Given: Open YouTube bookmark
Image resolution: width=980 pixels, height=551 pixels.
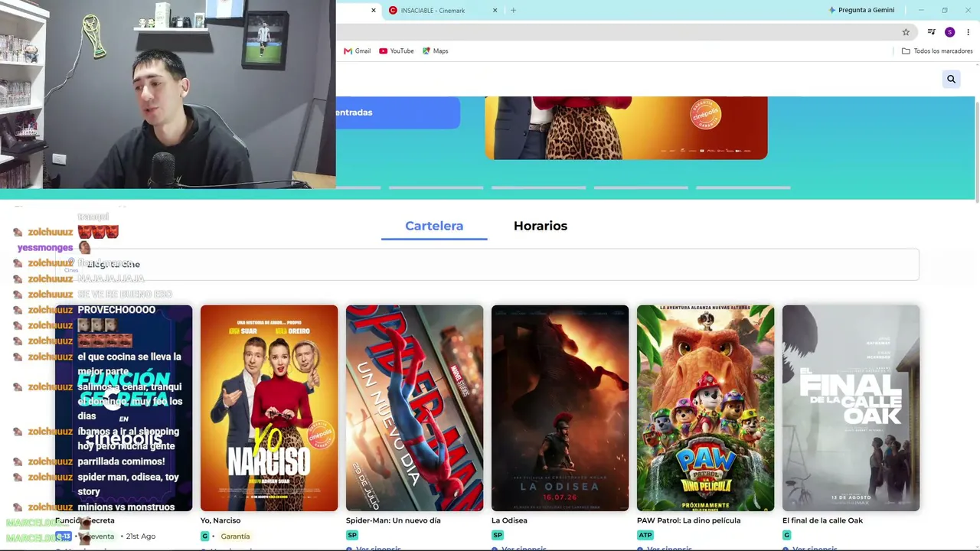Looking at the screenshot, I should pos(397,51).
